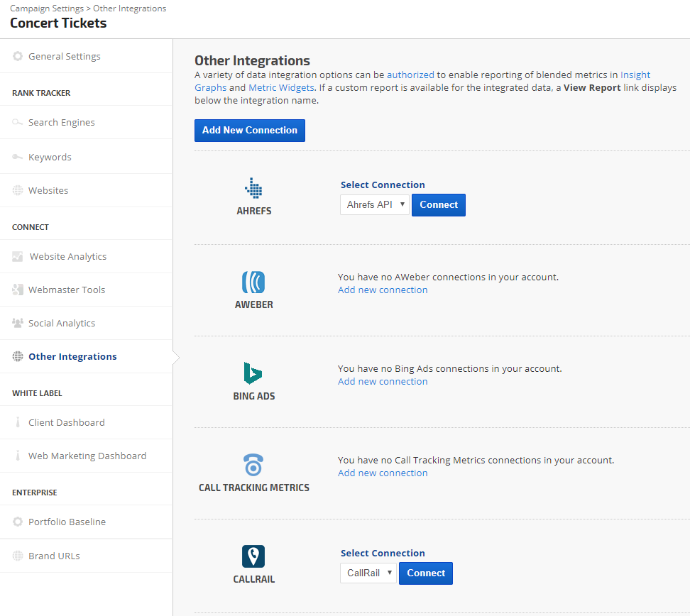
Task: Open Portfolio Baseline settings
Action: (x=67, y=522)
